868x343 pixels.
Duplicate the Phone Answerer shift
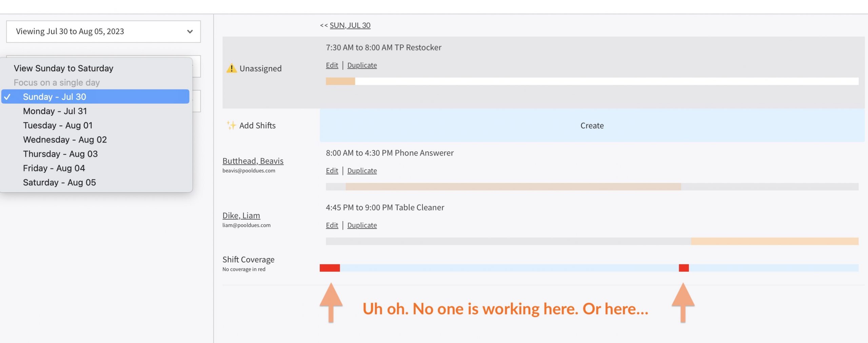(362, 171)
